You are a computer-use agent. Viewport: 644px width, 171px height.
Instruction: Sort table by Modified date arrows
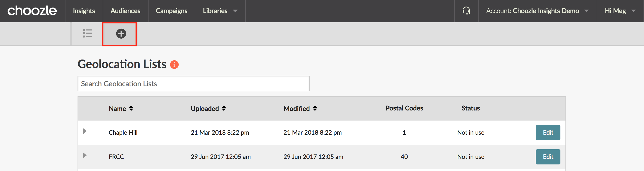tap(315, 108)
